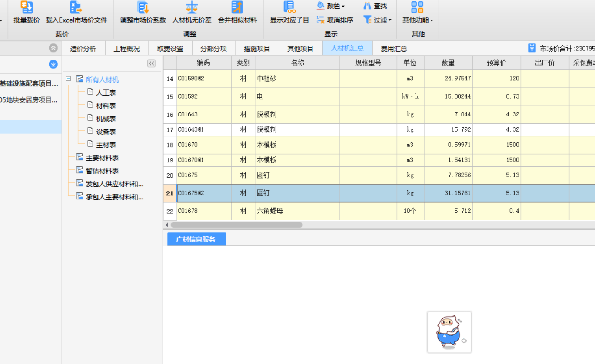This screenshot has height=364, width=595.
Task: Click the horizontal scrollbar thumb under table
Action: [236, 225]
